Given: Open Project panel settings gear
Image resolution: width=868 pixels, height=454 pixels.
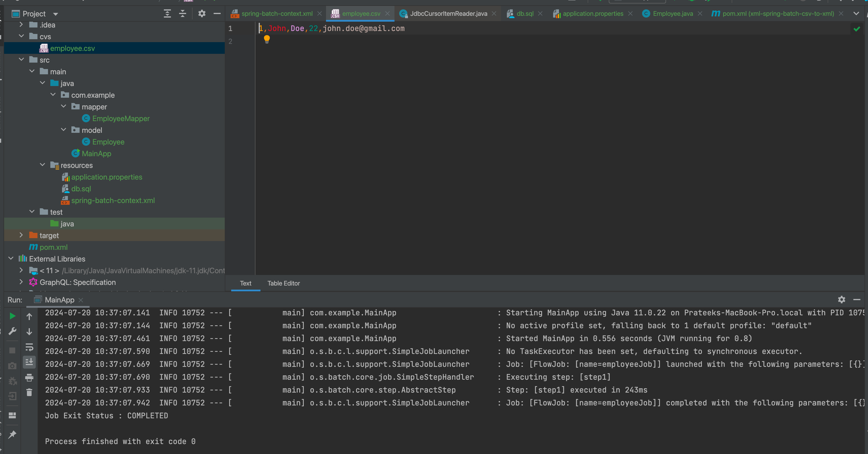Looking at the screenshot, I should coord(202,14).
